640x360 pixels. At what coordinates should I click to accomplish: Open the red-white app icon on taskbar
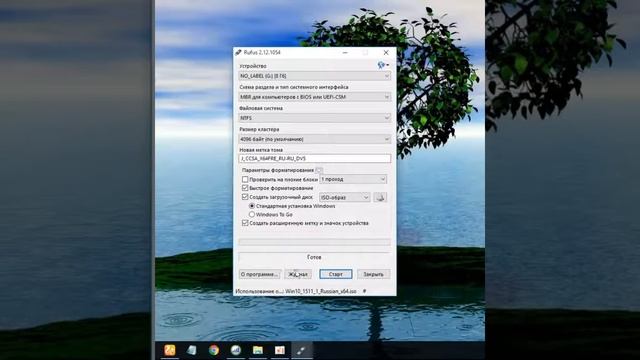tap(280, 350)
